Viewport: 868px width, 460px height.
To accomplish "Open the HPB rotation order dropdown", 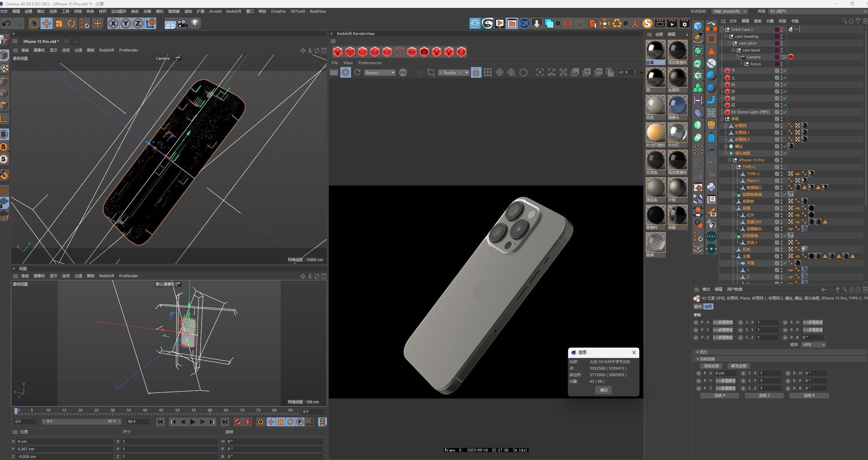I will pos(813,345).
